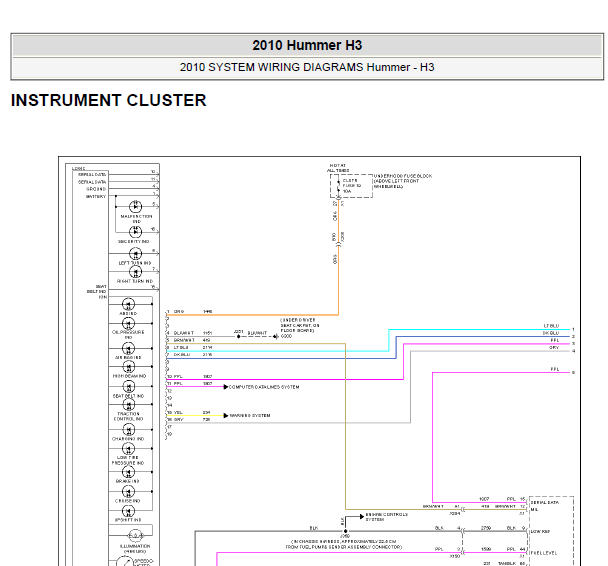Click the 'X150' connector label

(x=454, y=556)
